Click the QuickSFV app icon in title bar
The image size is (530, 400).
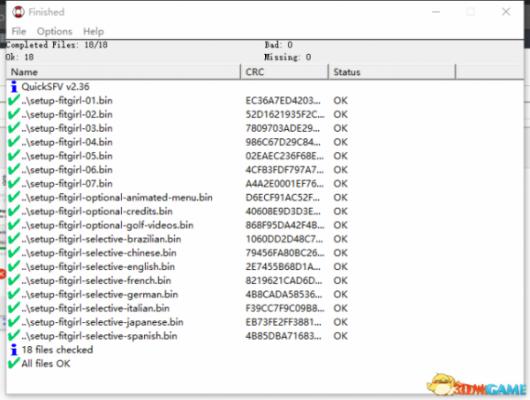tap(18, 12)
